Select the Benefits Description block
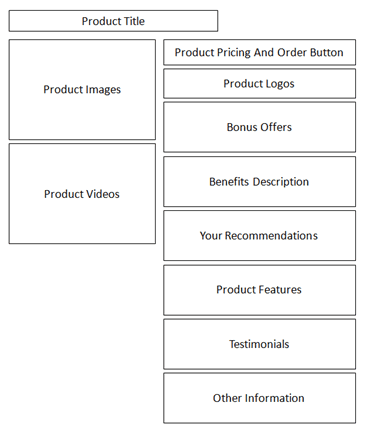 point(259,182)
